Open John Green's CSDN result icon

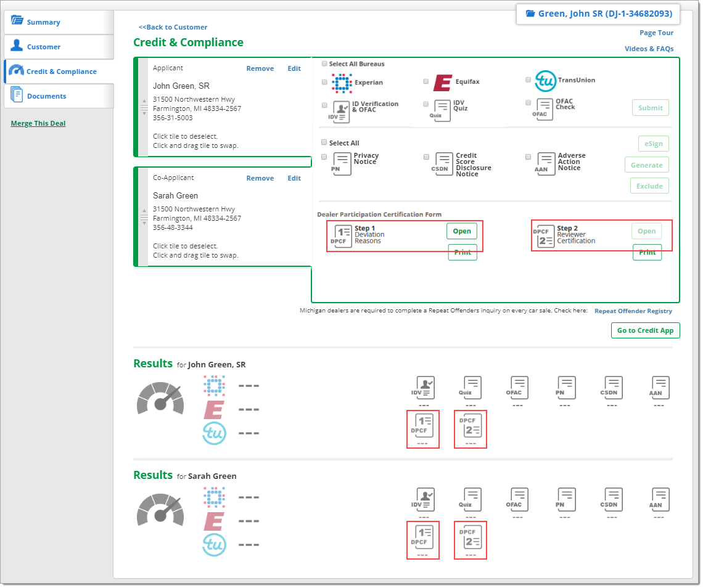coord(612,388)
